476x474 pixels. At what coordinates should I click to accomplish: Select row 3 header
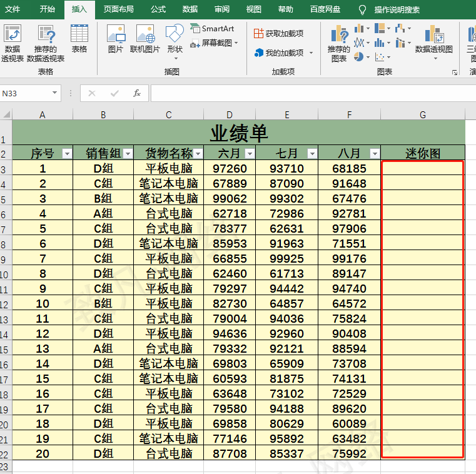pos(6,168)
